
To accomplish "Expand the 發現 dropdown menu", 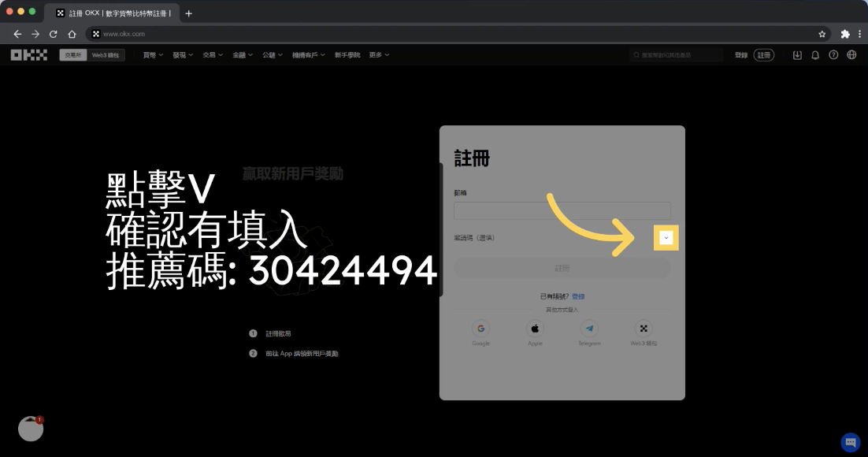I will click(x=183, y=55).
